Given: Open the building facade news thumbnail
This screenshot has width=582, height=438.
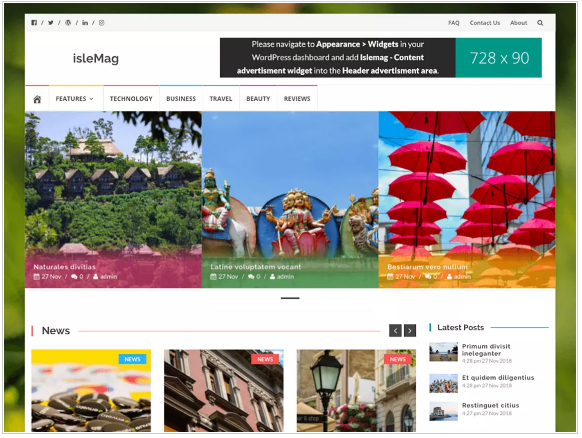Looking at the screenshot, I should (224, 390).
